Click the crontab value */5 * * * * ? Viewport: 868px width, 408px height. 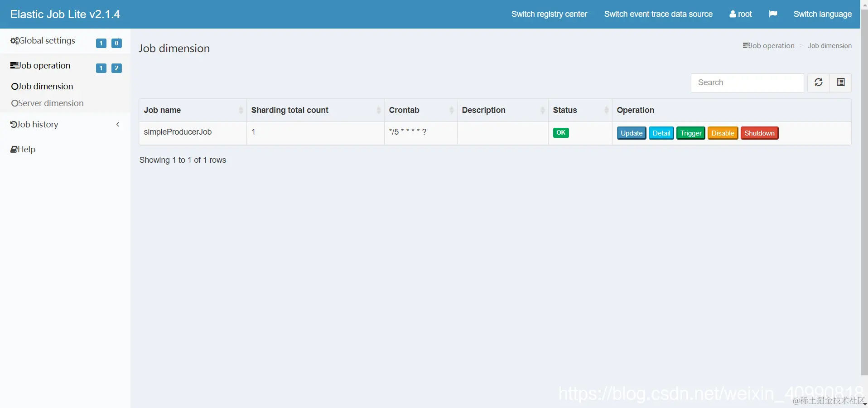[x=408, y=132]
